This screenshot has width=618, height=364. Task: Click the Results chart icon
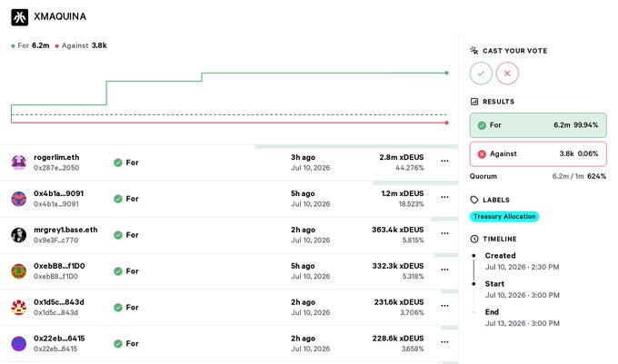(474, 102)
